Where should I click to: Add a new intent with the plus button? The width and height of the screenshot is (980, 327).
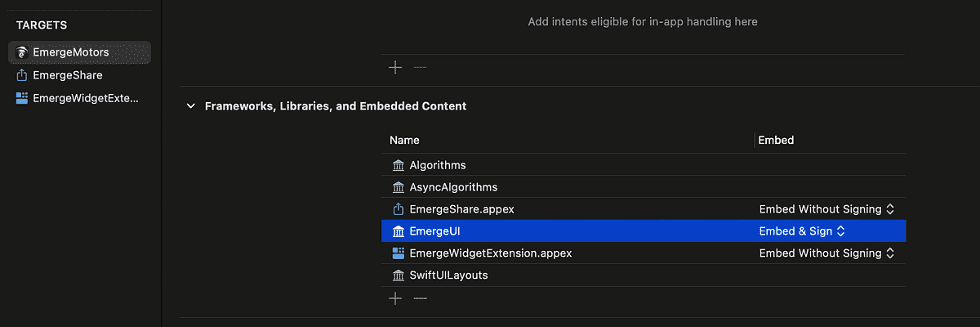coord(395,68)
